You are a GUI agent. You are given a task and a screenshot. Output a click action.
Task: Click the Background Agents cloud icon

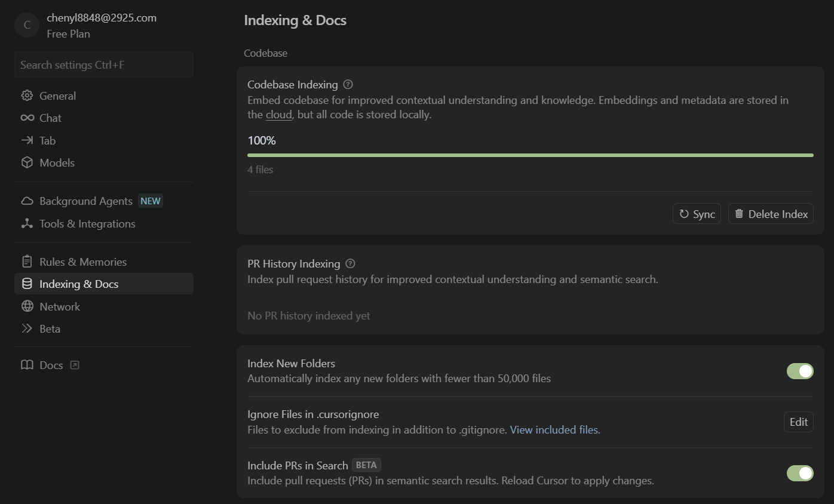point(27,201)
